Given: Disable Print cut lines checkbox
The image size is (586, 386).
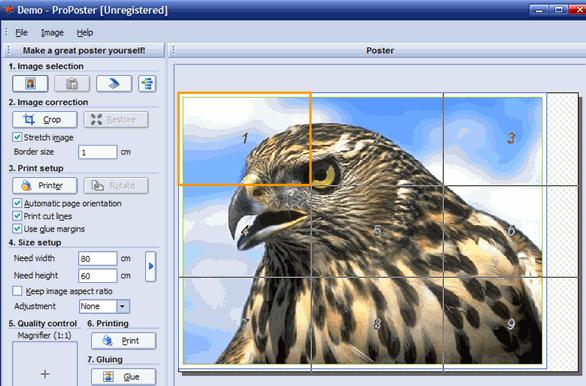Looking at the screenshot, I should click(17, 216).
